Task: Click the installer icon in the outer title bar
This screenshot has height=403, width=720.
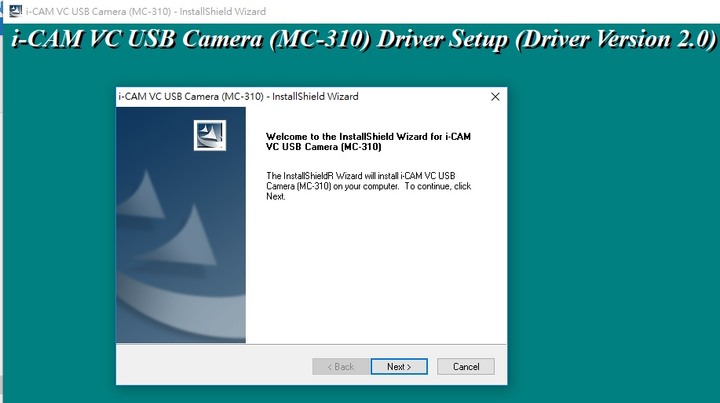Action: pos(16,11)
